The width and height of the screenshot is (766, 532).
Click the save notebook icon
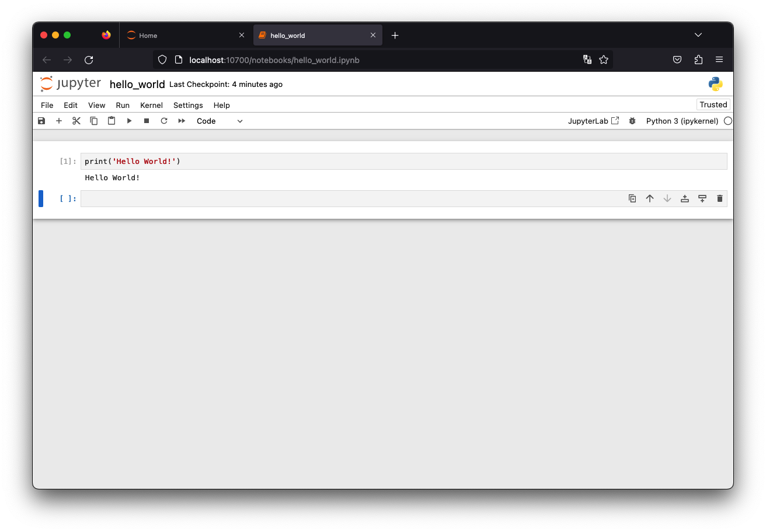41,121
